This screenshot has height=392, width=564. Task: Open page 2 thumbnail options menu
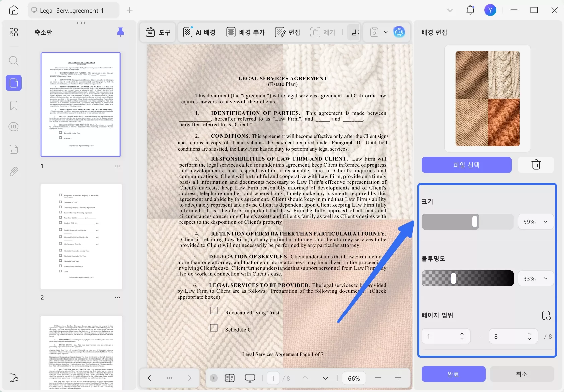tap(118, 298)
